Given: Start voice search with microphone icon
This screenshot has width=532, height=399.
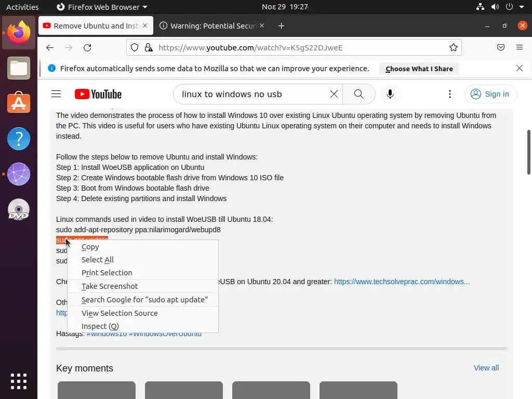Looking at the screenshot, I should [390, 94].
